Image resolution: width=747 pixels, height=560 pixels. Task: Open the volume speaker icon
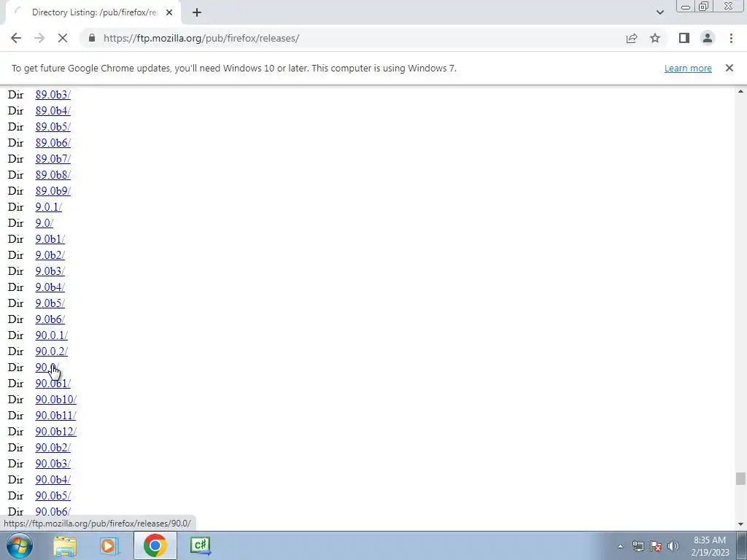[x=673, y=546]
